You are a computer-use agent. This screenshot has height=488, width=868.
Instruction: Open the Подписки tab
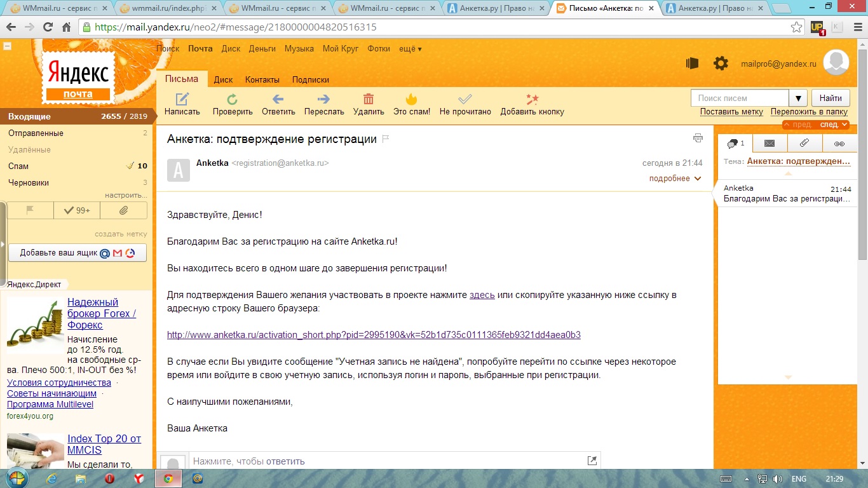[311, 80]
